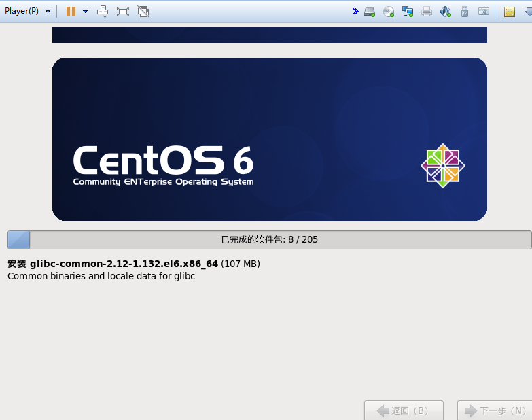
Task: Click the CentOS pinwheel logo
Action: coord(443,166)
